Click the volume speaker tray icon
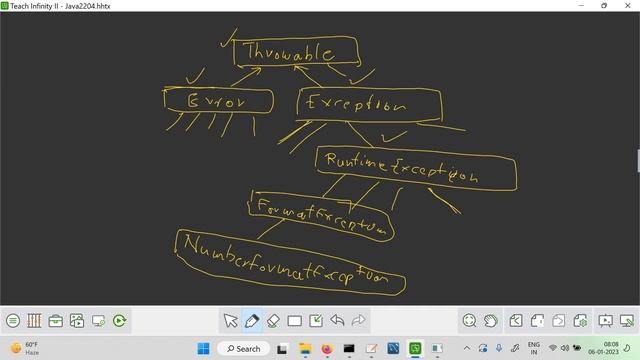 point(565,348)
